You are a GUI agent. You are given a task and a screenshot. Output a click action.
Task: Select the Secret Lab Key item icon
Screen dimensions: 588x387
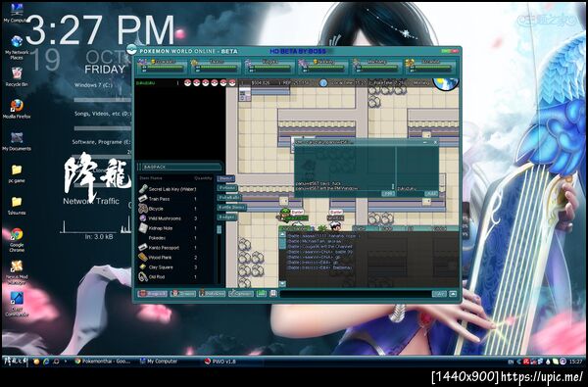click(x=143, y=189)
